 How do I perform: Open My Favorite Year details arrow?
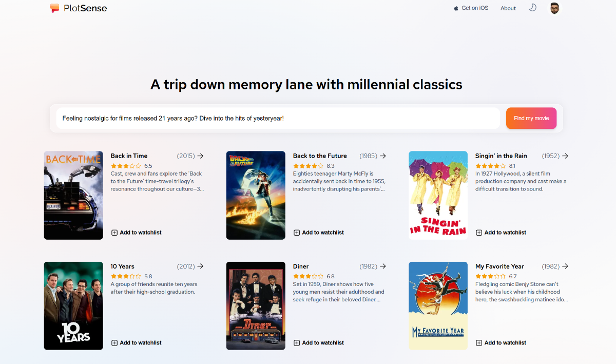[x=565, y=266]
